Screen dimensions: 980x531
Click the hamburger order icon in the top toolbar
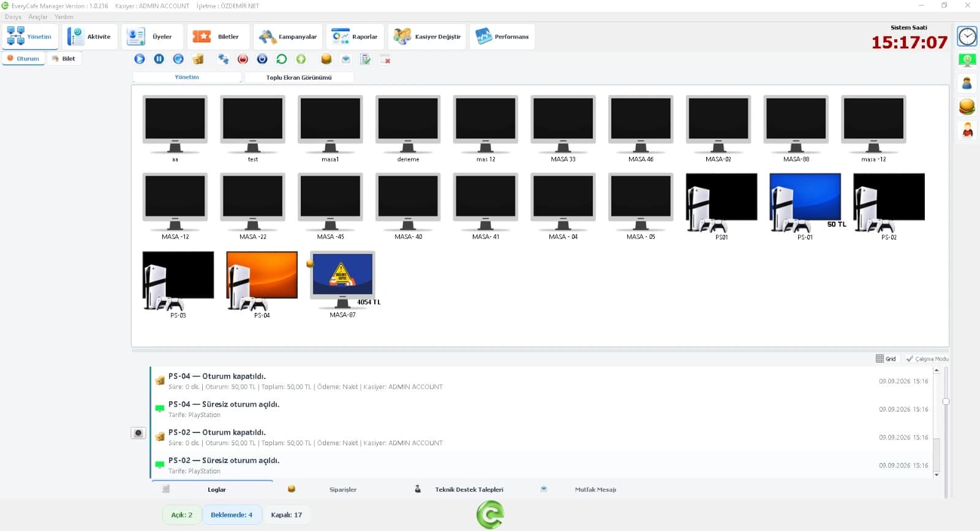[x=326, y=59]
